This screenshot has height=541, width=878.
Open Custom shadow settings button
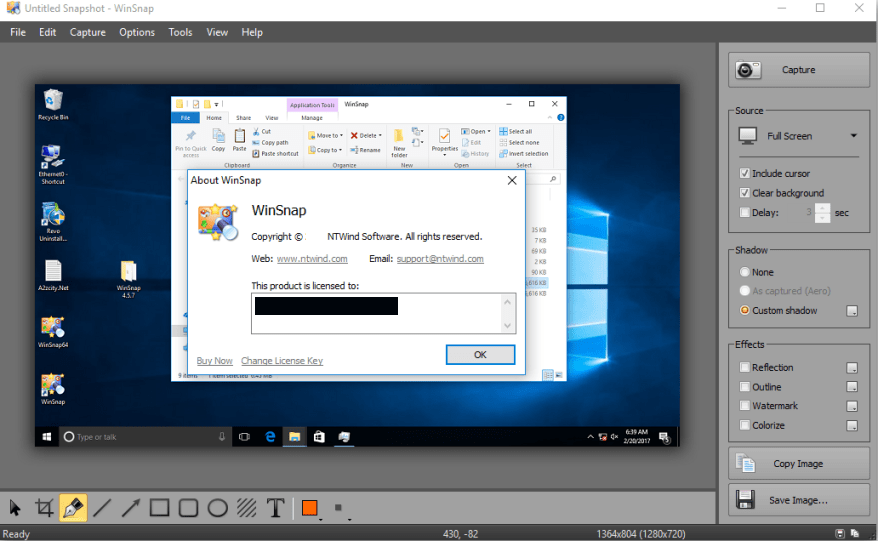(852, 311)
